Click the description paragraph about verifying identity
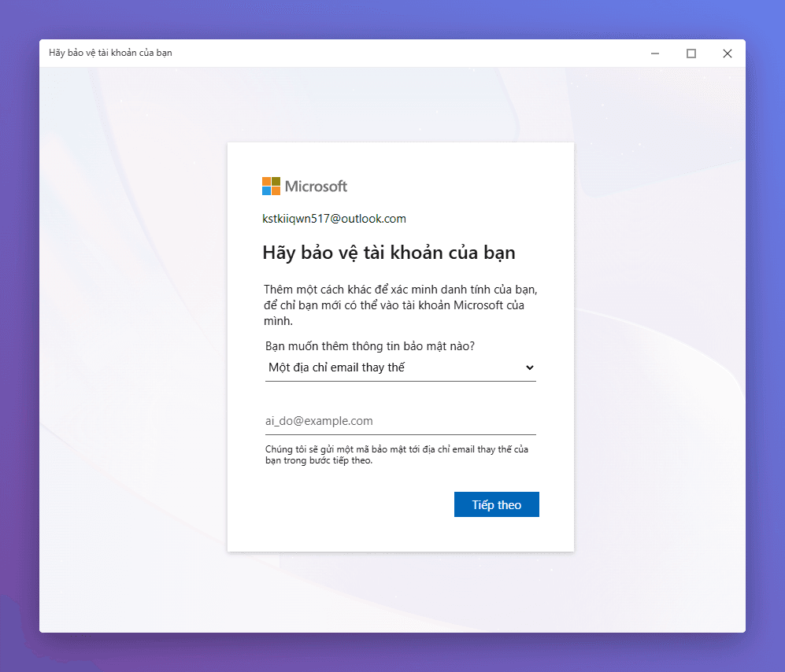785x672 pixels. [x=399, y=304]
